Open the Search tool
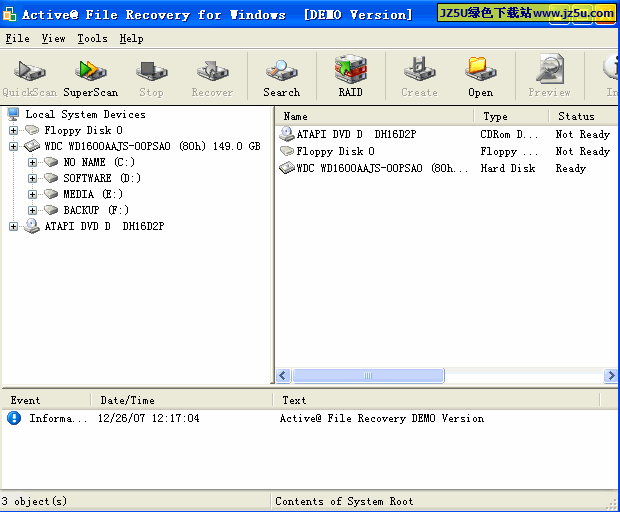Image resolution: width=620 pixels, height=512 pixels. (282, 77)
